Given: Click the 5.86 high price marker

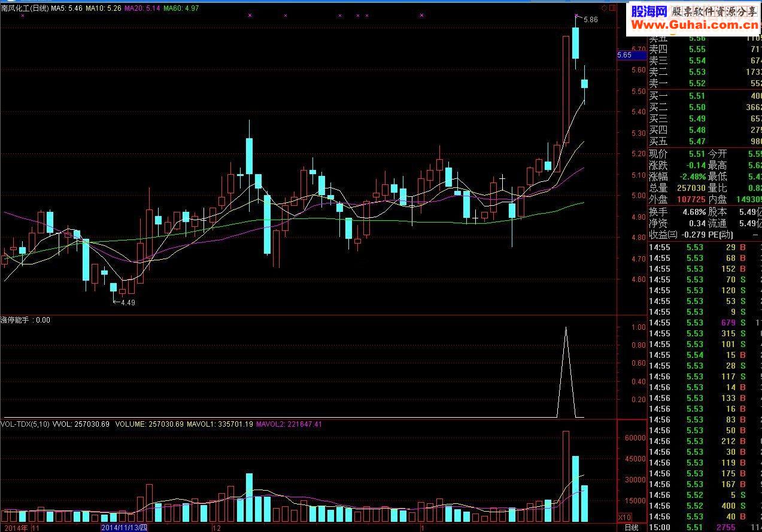Looking at the screenshot, I should pos(590,19).
